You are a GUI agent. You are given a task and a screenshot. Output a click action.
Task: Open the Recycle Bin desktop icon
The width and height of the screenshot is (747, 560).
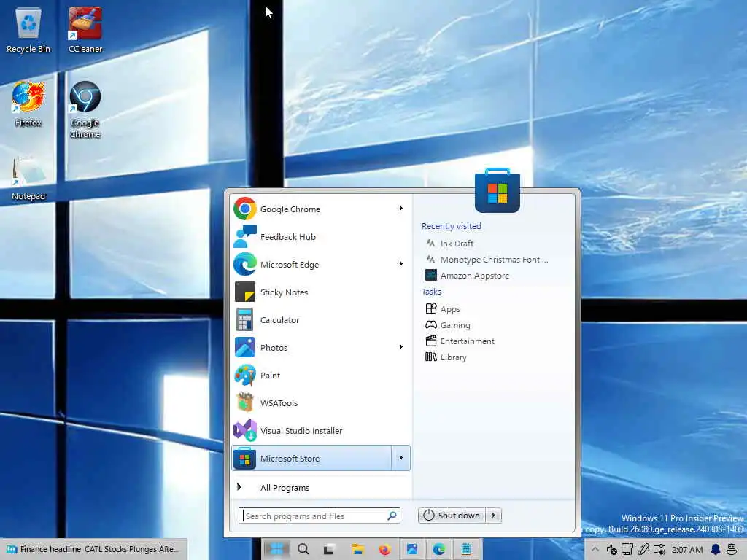pos(28,31)
